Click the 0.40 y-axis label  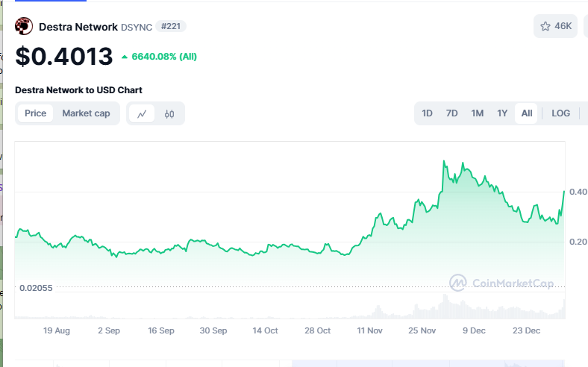tap(578, 192)
